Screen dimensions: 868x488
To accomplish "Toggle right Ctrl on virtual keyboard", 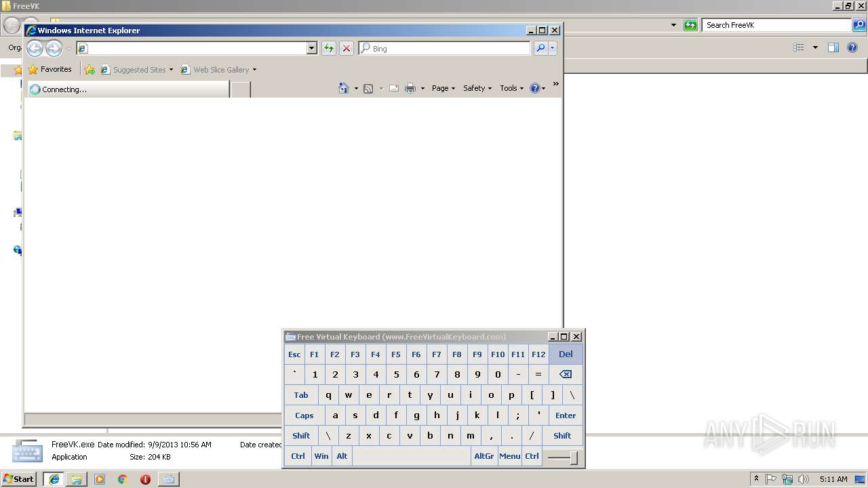I will [532, 456].
